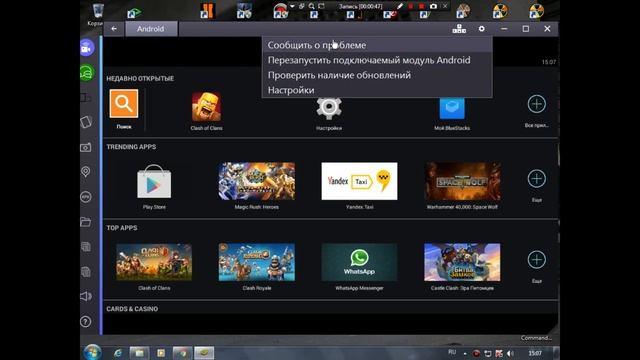Open the recorder dropdown arrow
Viewport: 640px width, 360px height.
point(292,6)
